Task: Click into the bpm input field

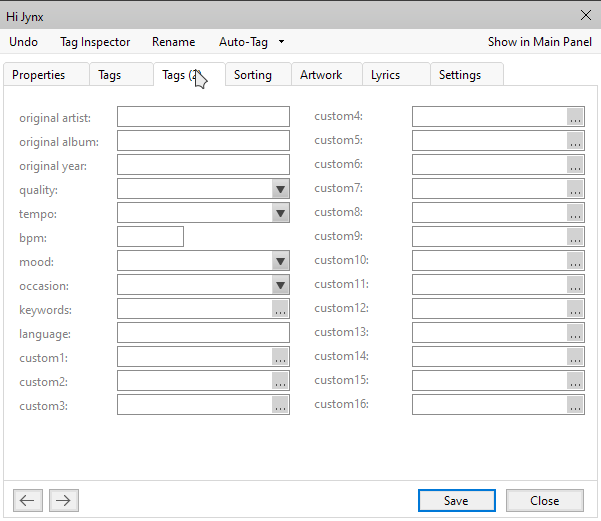Action: pyautogui.click(x=150, y=237)
